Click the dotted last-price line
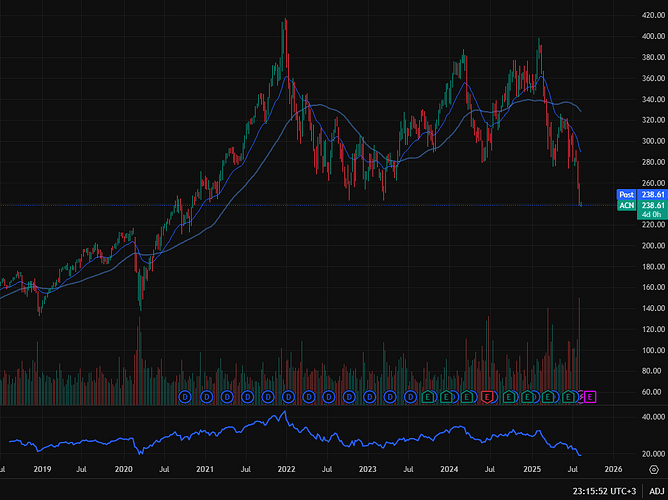668x500 pixels. (x=300, y=205)
